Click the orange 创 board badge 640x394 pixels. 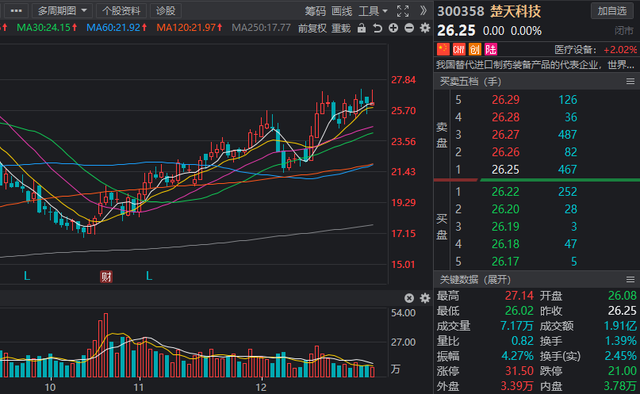click(x=475, y=49)
